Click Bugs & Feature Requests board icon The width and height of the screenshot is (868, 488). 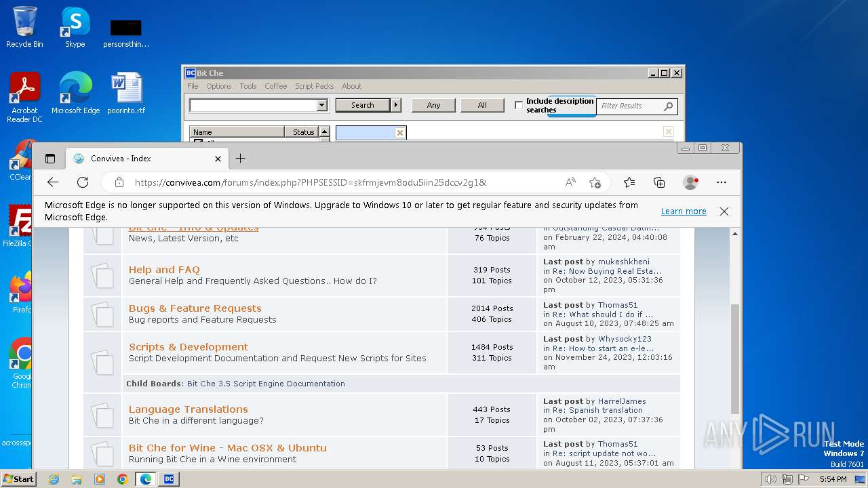tap(102, 314)
